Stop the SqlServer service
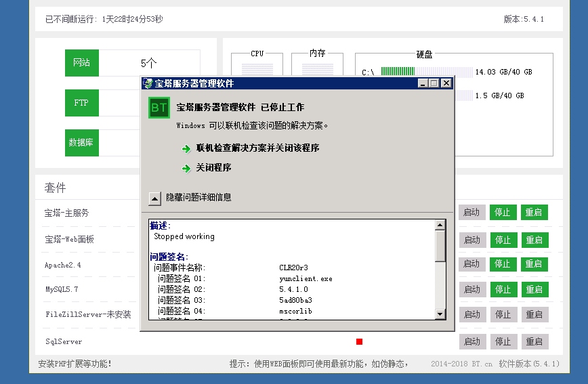Viewport: 588px width, 384px height. (x=503, y=341)
